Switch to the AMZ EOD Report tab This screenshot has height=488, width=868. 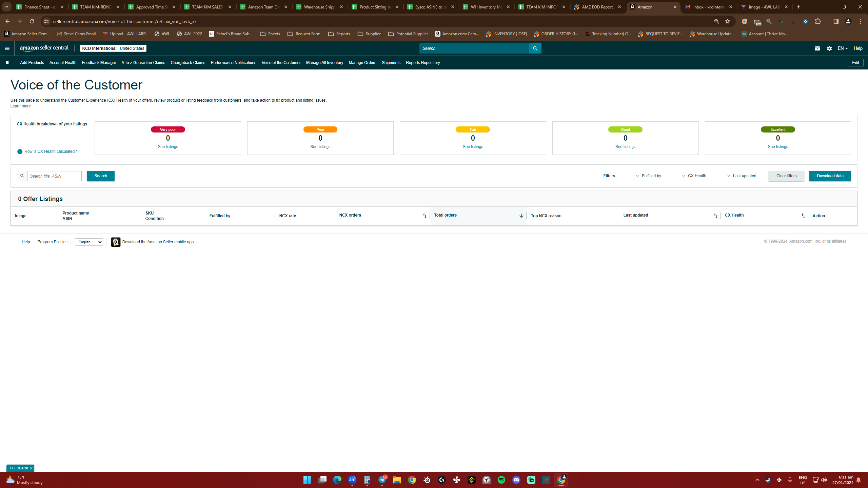597,7
